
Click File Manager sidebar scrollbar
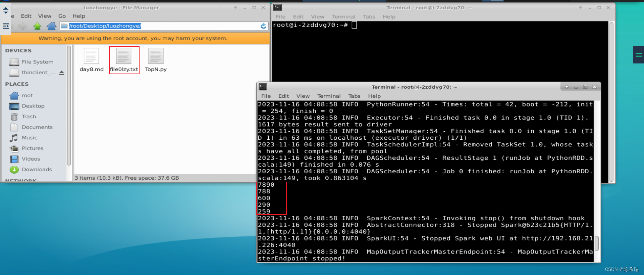(x=69, y=106)
